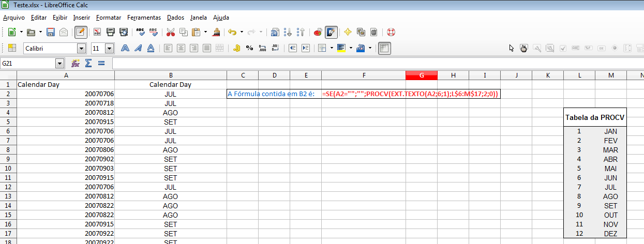Screen dimensions: 644x244
Task: Send document as e-mail
Action: point(64,32)
